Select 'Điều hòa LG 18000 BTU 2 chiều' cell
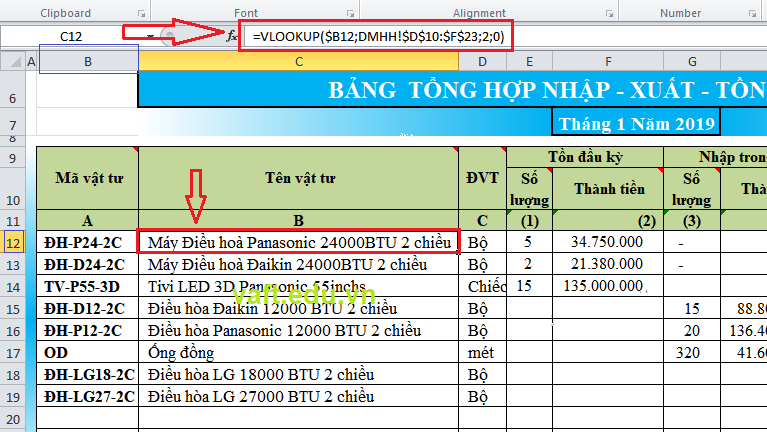 click(299, 375)
